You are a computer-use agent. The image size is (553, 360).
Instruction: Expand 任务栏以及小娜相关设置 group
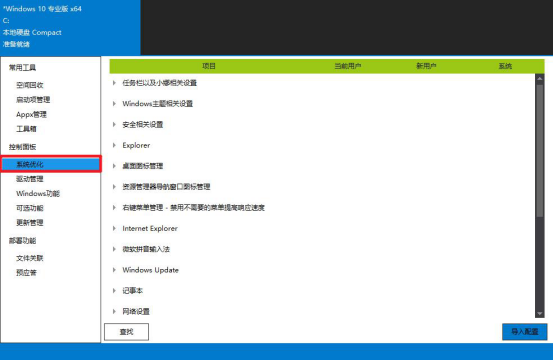pos(114,83)
